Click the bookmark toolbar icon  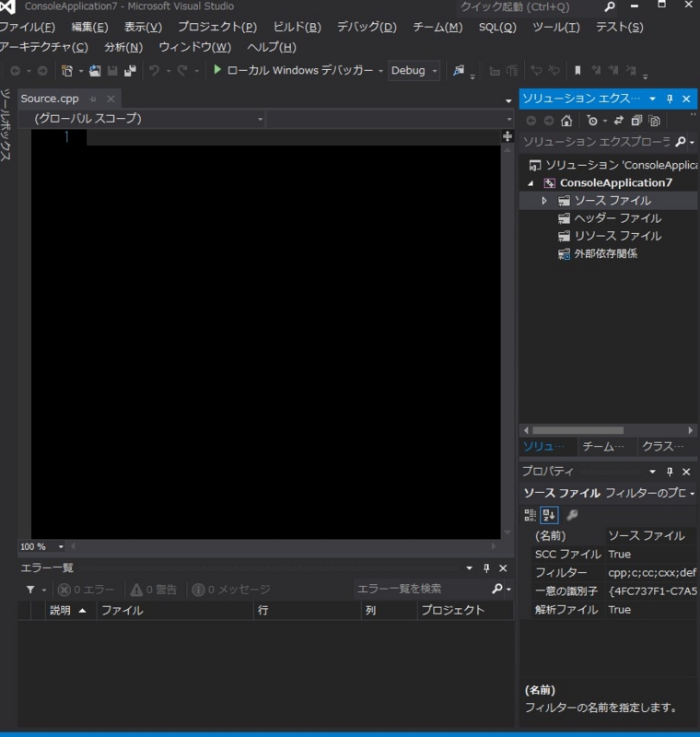click(577, 71)
